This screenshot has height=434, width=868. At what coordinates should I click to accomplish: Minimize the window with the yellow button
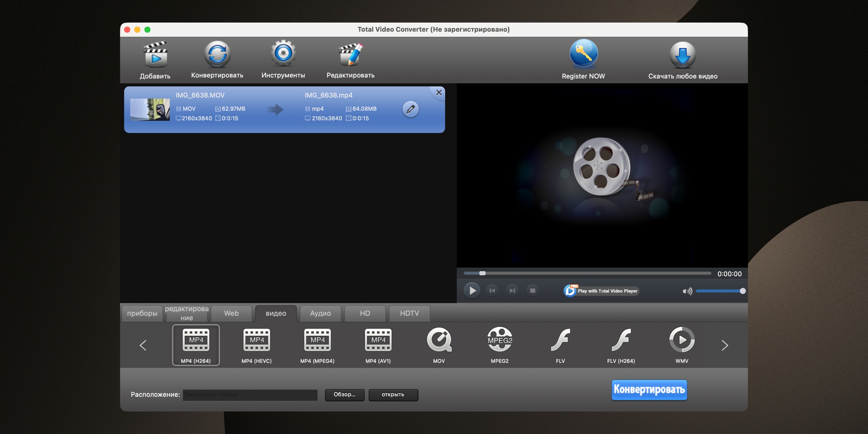[137, 30]
